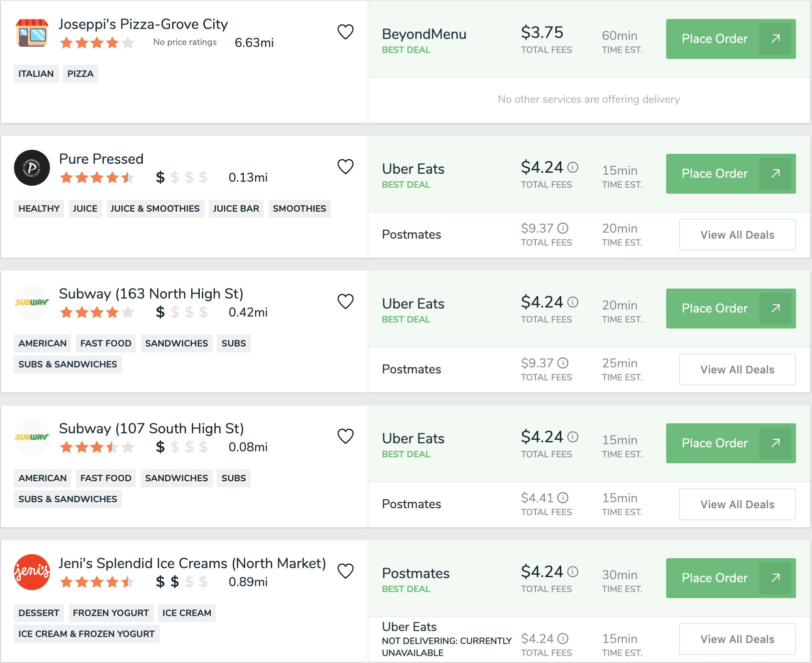Click arrow icon on Subway 163 North High Place Order
Screen dimensions: 812x663
coord(775,309)
